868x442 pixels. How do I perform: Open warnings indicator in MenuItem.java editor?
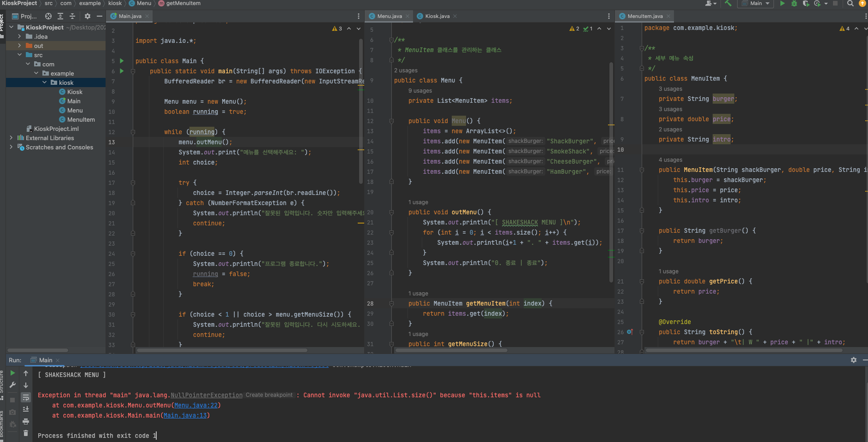(844, 29)
